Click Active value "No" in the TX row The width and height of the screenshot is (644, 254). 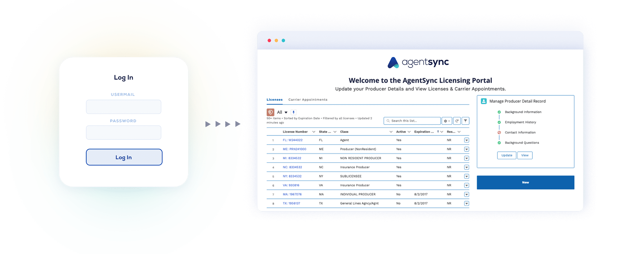[398, 203]
